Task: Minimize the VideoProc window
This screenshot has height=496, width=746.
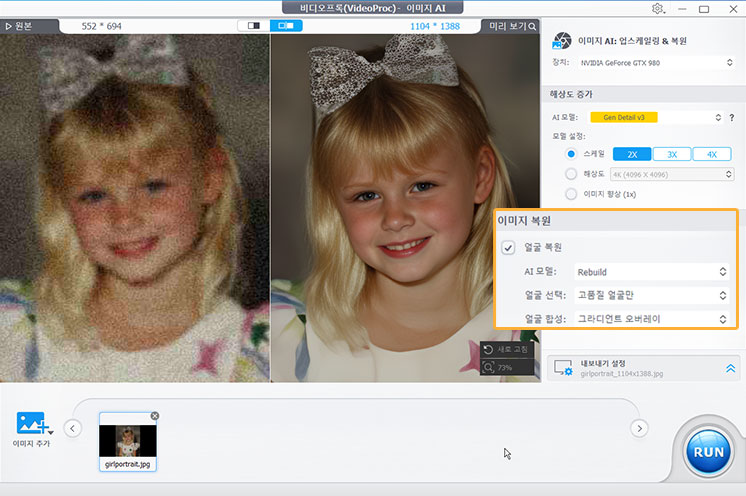Action: click(x=682, y=9)
